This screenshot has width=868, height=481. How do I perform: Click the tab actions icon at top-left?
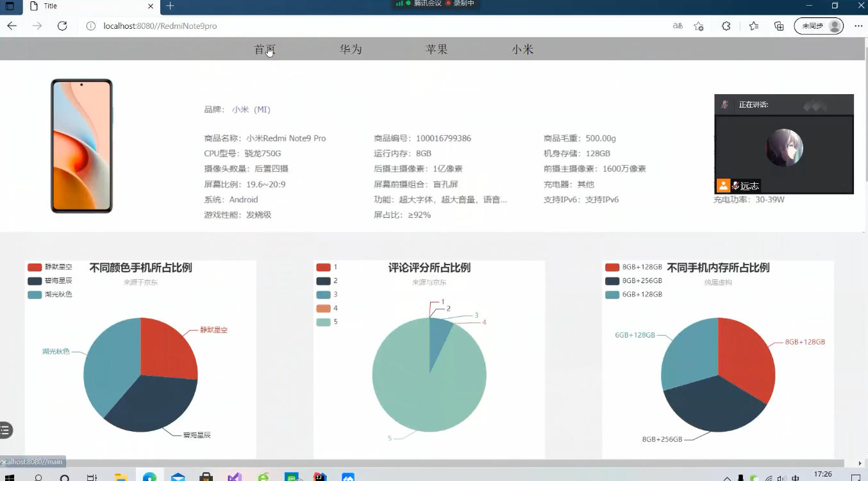(10, 6)
